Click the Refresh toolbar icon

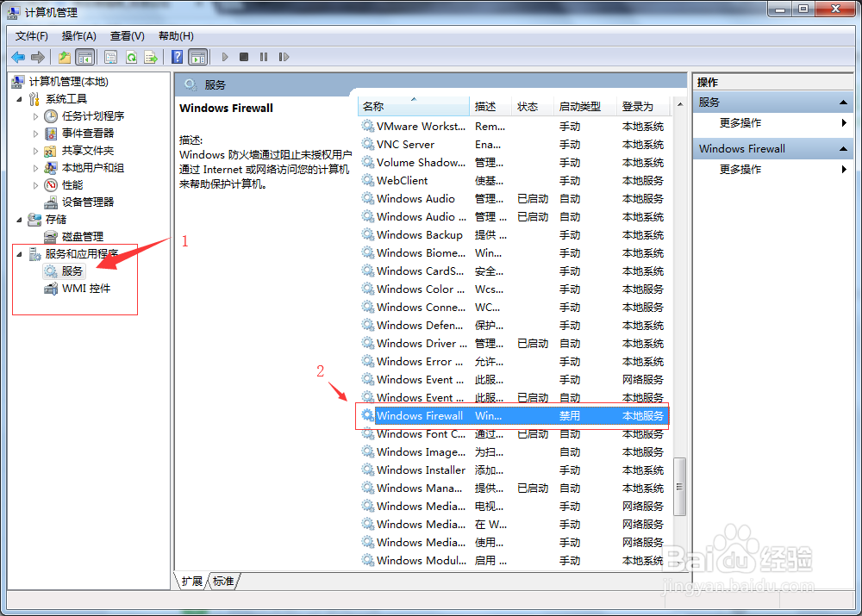[131, 57]
